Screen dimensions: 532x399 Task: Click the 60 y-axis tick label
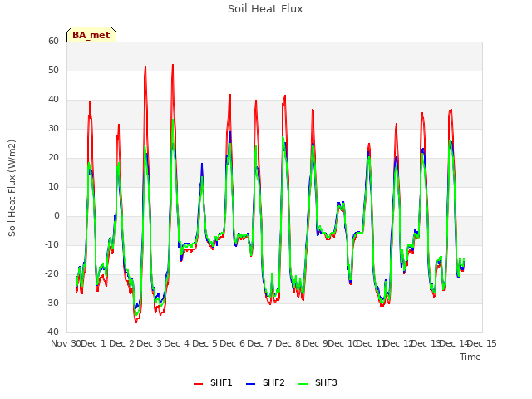point(53,41)
